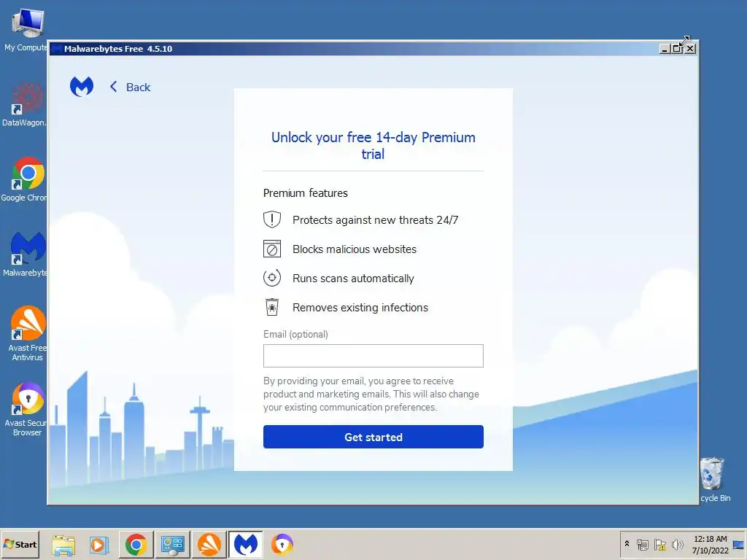Show hidden system tray icons
Screen dimensions: 747x560
coord(627,544)
